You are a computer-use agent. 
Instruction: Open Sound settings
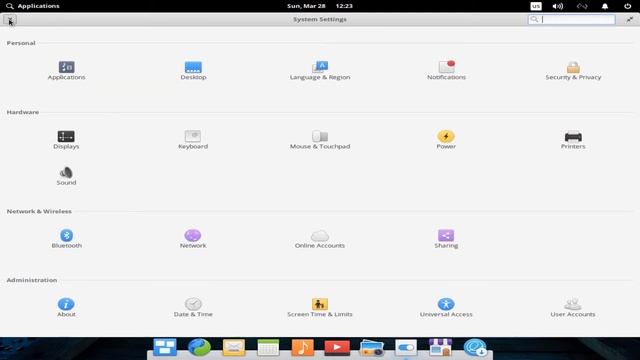point(66,176)
